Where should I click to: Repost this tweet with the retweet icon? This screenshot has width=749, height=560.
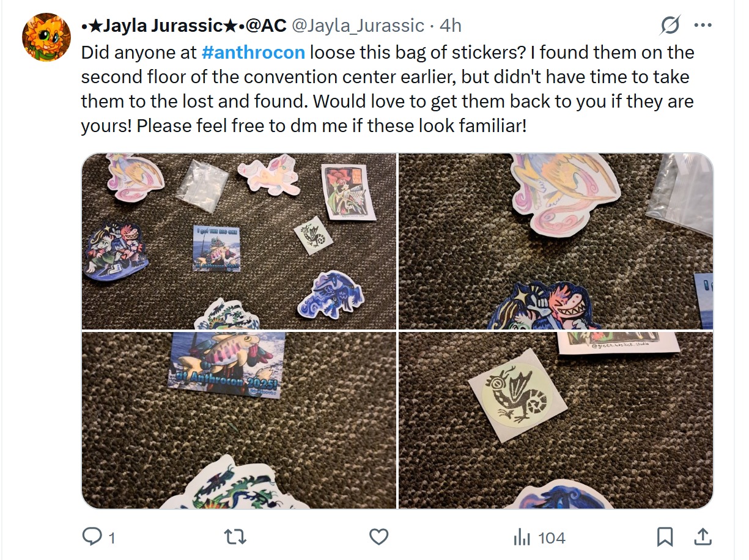(x=236, y=537)
